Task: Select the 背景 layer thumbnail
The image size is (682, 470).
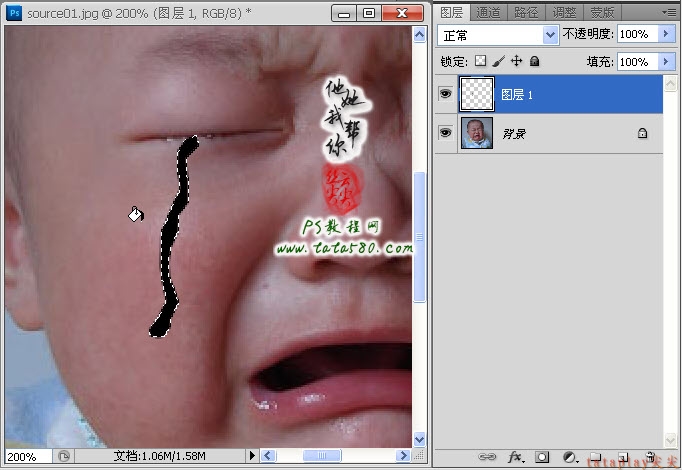Action: [477, 133]
